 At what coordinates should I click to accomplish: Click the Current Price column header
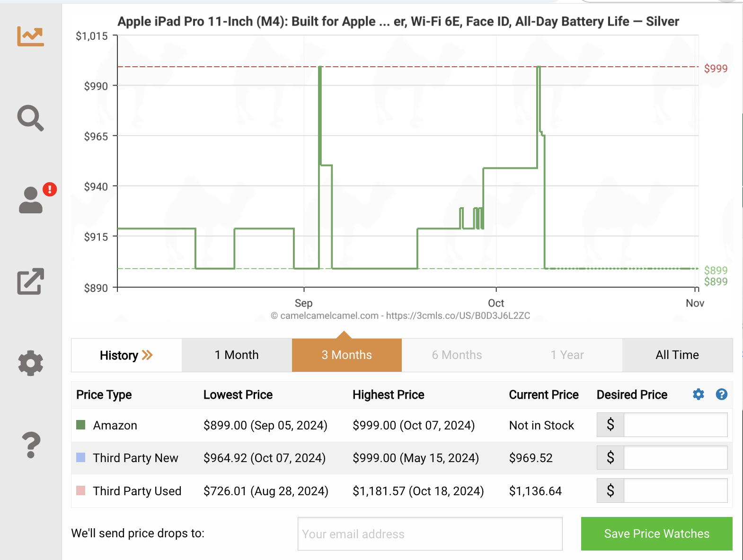point(544,395)
